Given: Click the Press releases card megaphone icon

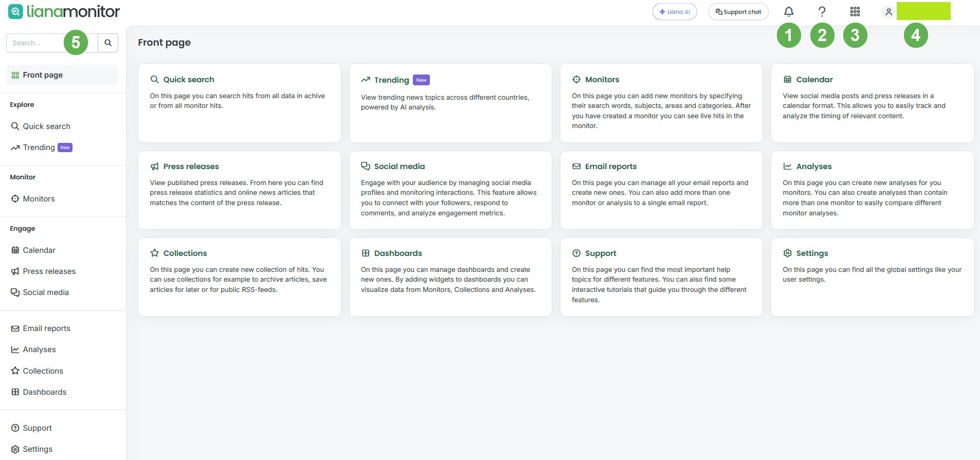Looking at the screenshot, I should 154,167.
